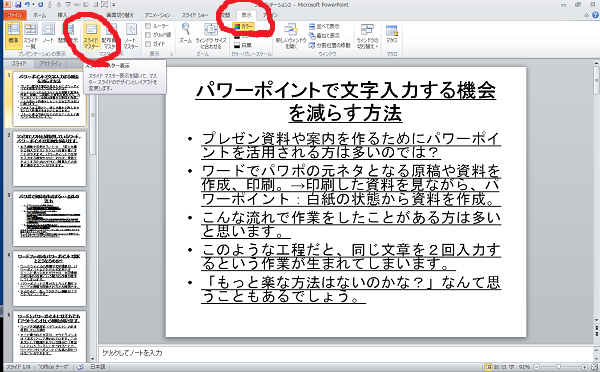Open the アニメーション ribbon tab
The image size is (600, 372).
click(157, 15)
